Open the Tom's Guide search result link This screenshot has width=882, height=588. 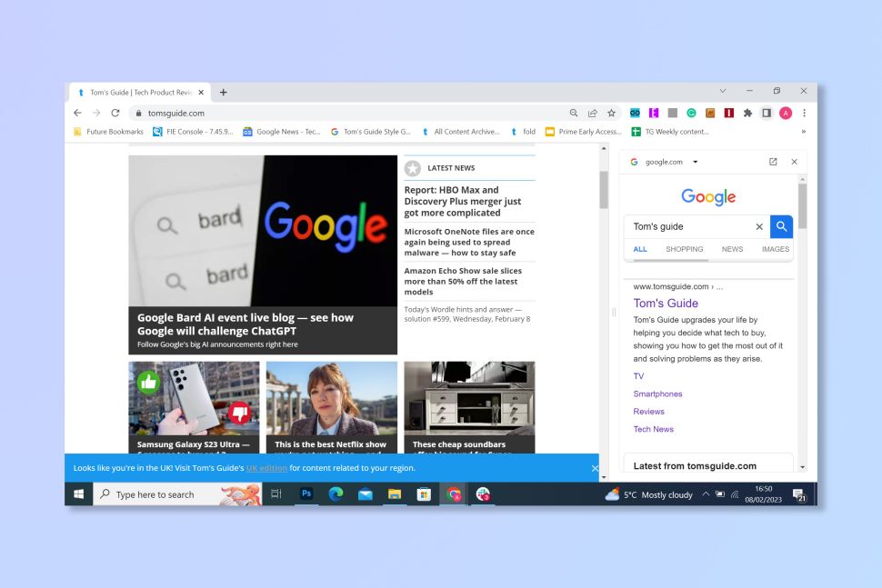666,303
